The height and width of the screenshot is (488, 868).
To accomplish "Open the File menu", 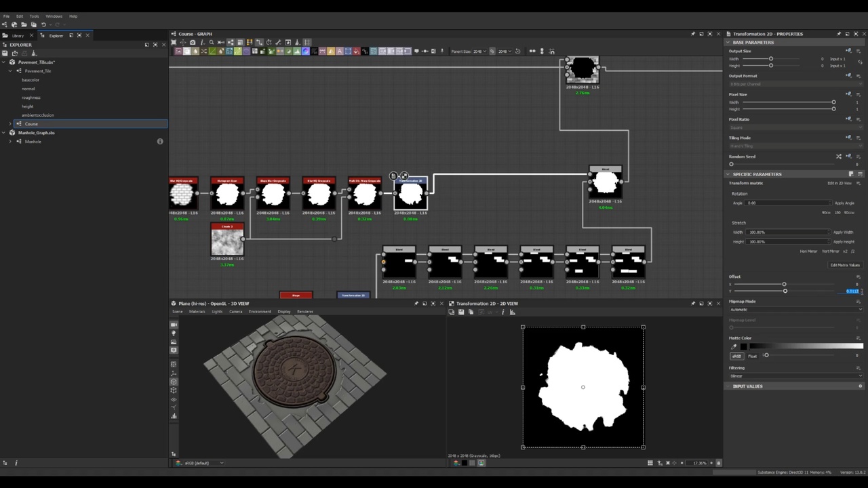I will tap(6, 16).
